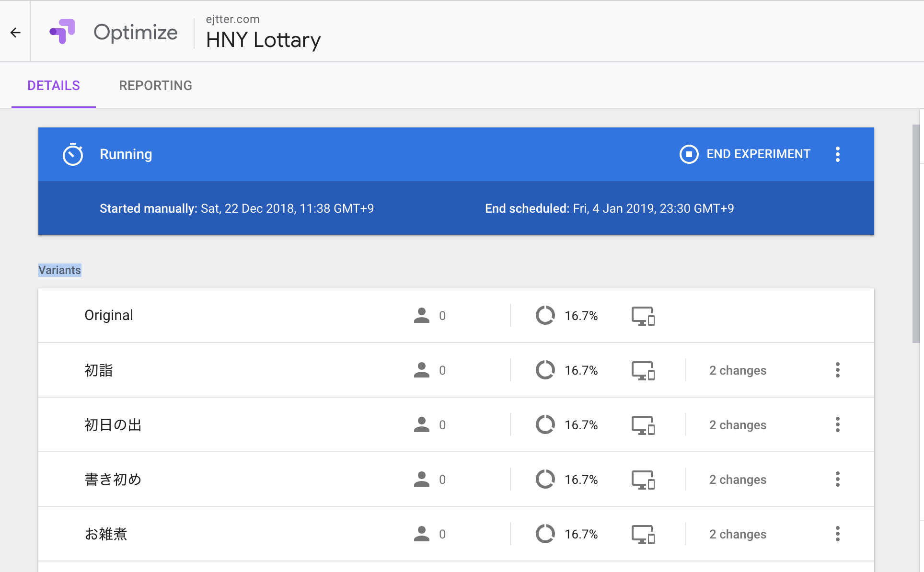
Task: Click the device preview icon for Original
Action: point(643,316)
